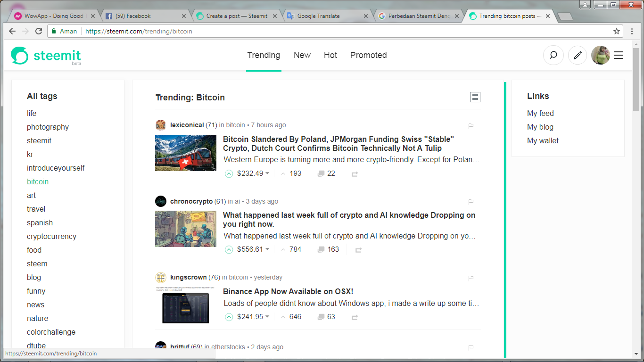644x362 pixels.
Task: Click the chronocrypto author avatar
Action: point(161,201)
